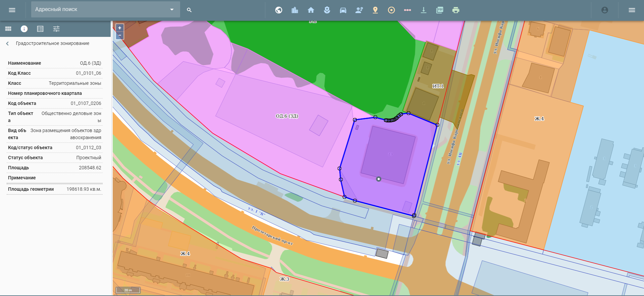Expand the address search dropdown arrow

172,9
